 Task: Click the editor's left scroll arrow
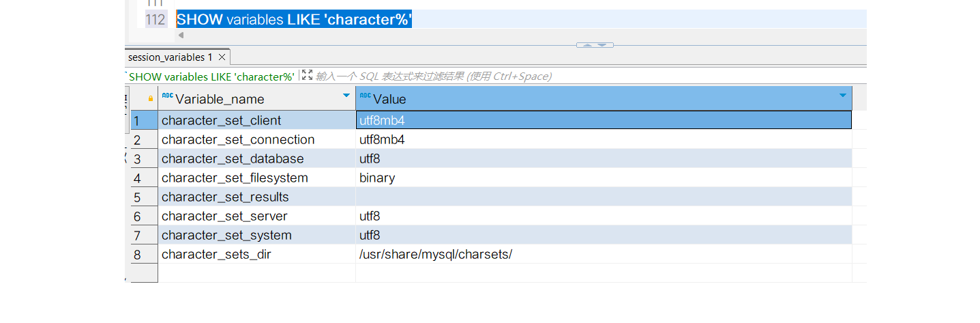[181, 36]
